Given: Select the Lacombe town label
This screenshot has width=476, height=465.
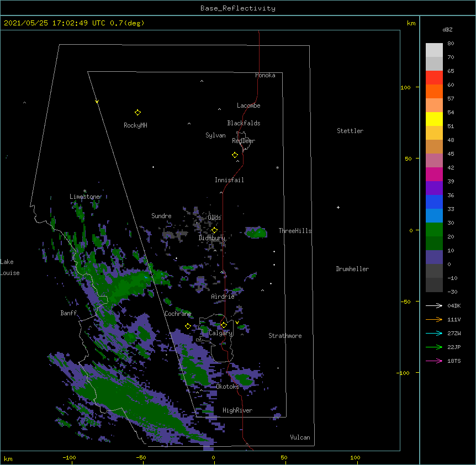Looking at the screenshot, I should (248, 105).
